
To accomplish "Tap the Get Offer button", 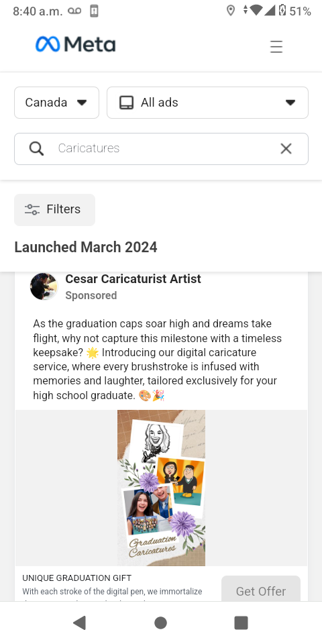I will [x=261, y=590].
